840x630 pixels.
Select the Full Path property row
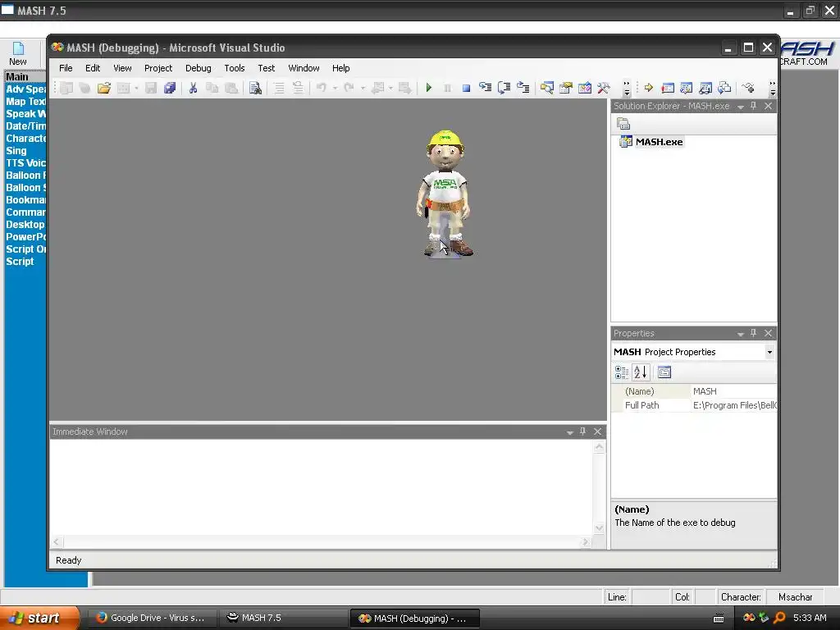[x=694, y=405]
